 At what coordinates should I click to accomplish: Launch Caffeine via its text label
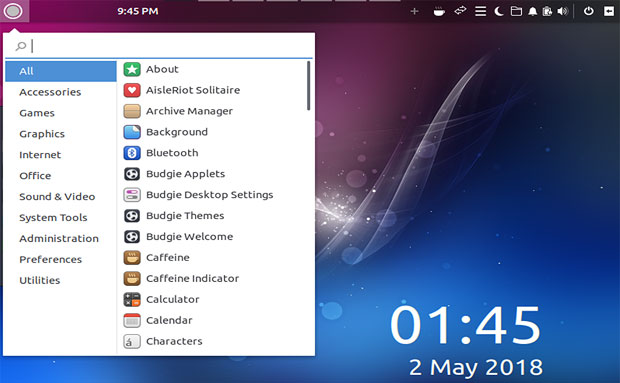click(x=168, y=258)
